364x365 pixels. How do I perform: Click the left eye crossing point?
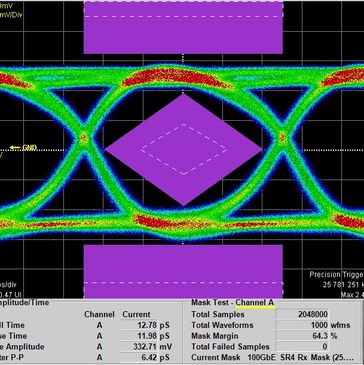click(x=84, y=137)
